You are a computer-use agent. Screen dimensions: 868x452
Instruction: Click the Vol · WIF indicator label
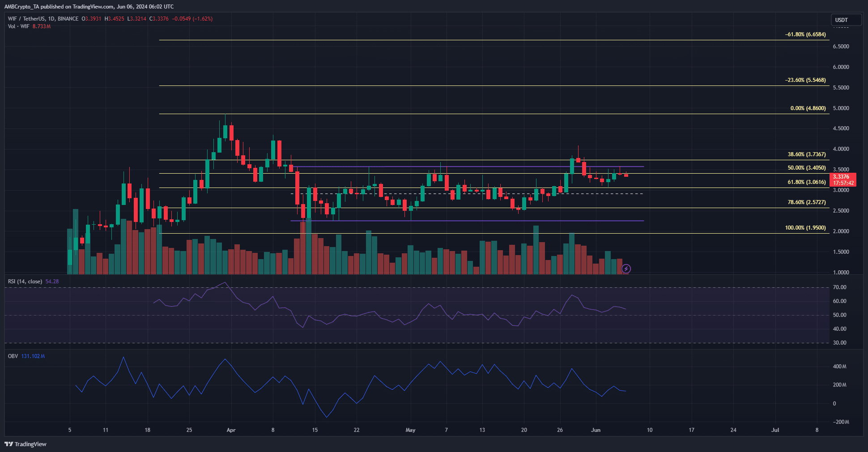click(19, 26)
